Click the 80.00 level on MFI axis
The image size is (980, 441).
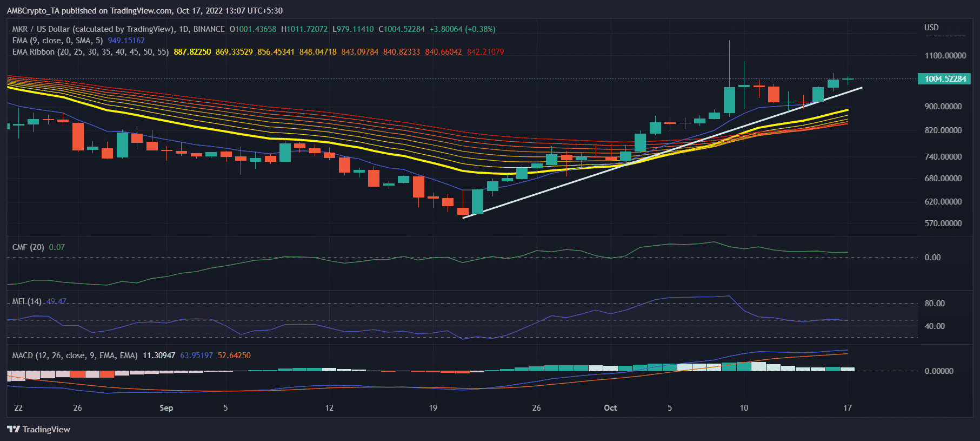point(935,304)
